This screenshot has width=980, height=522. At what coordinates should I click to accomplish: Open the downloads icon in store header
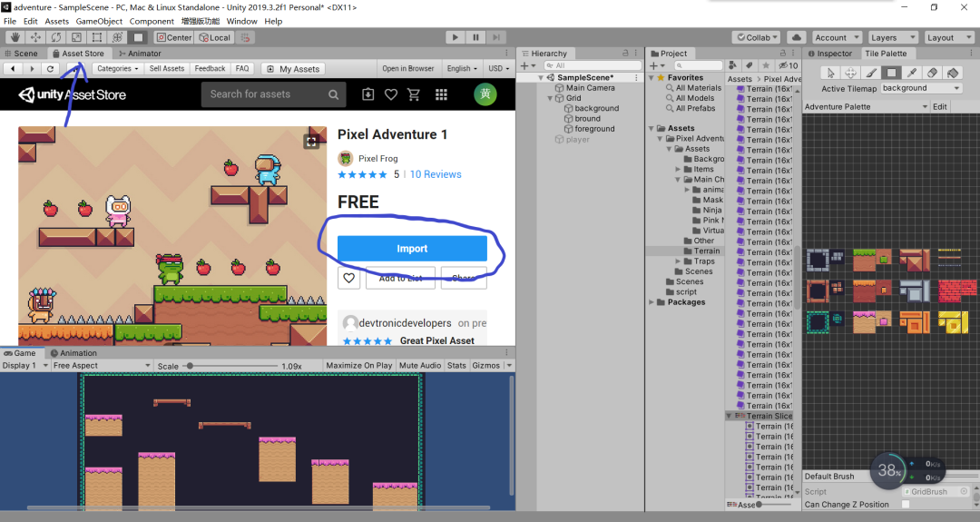point(368,94)
